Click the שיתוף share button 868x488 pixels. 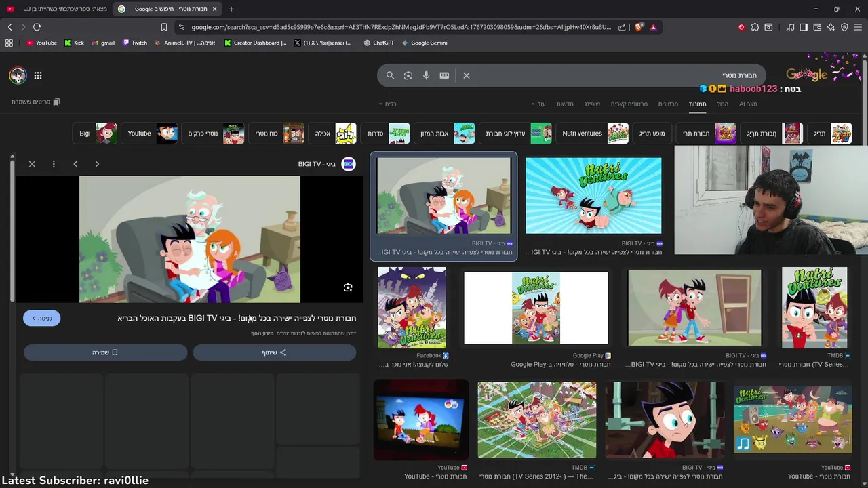click(275, 352)
